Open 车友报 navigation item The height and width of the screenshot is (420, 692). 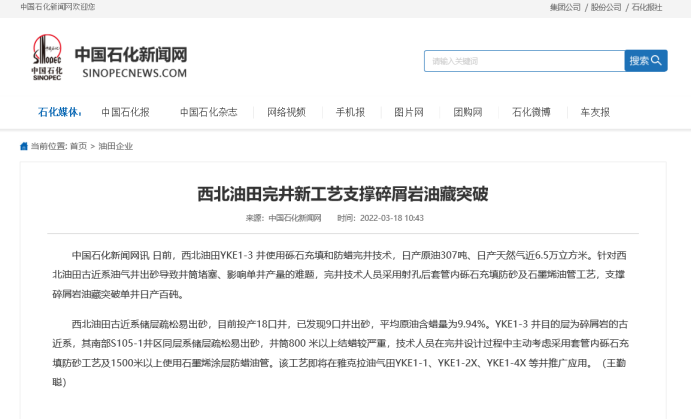[x=595, y=112]
